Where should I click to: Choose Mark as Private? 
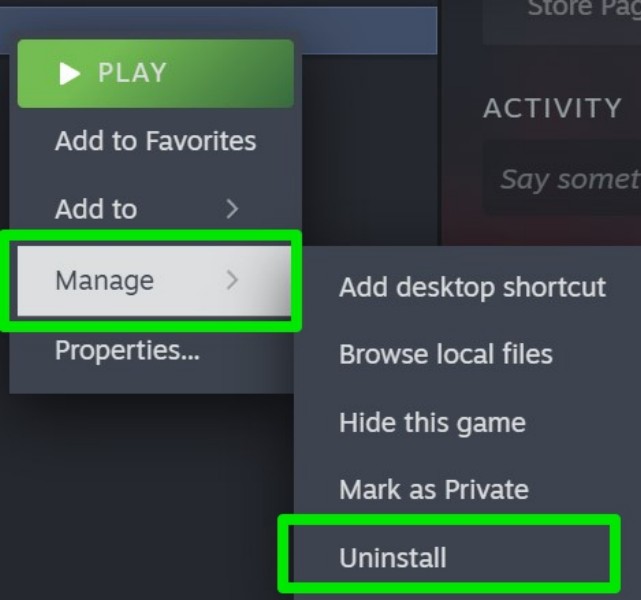433,490
